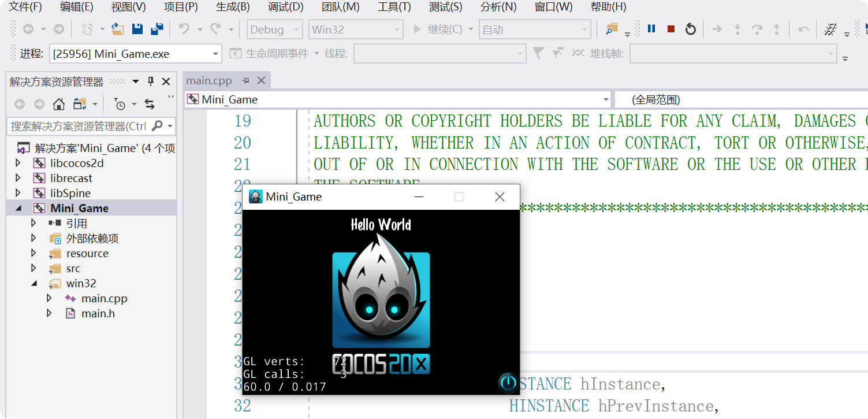Close the Solution Explorer panel
Image resolution: width=868 pixels, height=419 pixels.
[166, 81]
